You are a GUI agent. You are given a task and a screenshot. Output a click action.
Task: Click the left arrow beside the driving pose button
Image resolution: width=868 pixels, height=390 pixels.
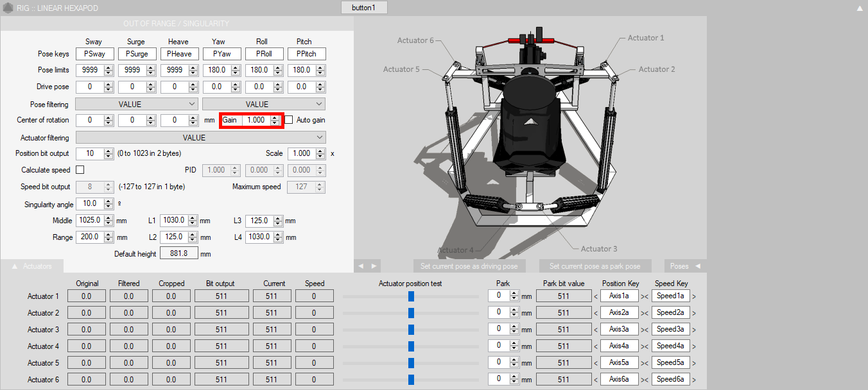(361, 266)
